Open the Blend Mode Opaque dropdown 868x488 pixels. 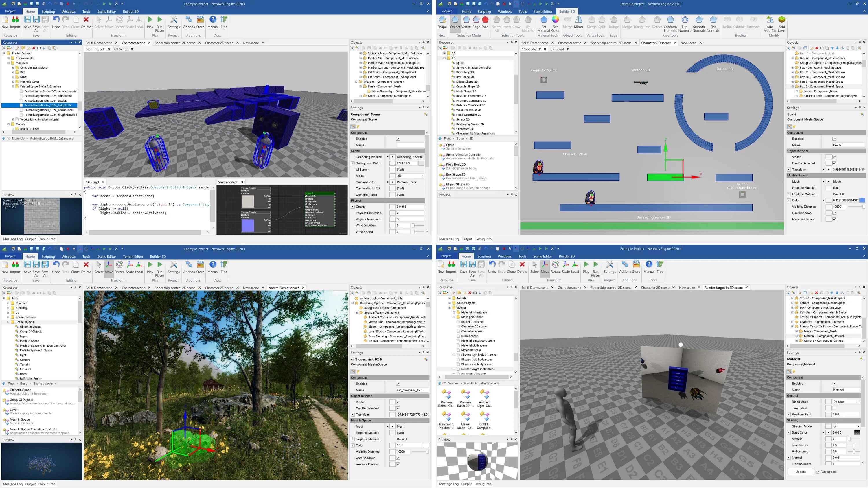point(846,402)
